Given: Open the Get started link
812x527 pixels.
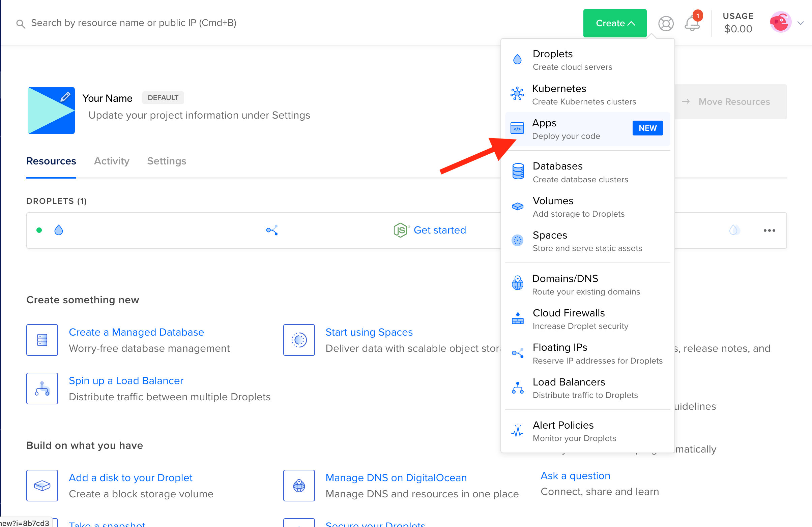Looking at the screenshot, I should [440, 230].
